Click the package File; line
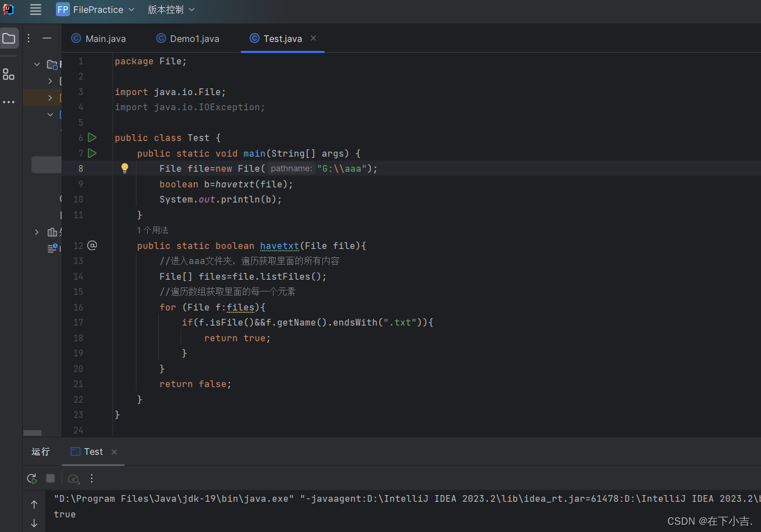 151,61
